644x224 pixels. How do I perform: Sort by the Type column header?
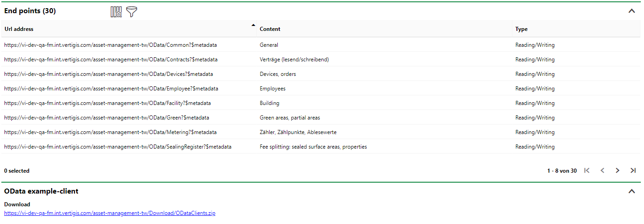click(x=521, y=29)
